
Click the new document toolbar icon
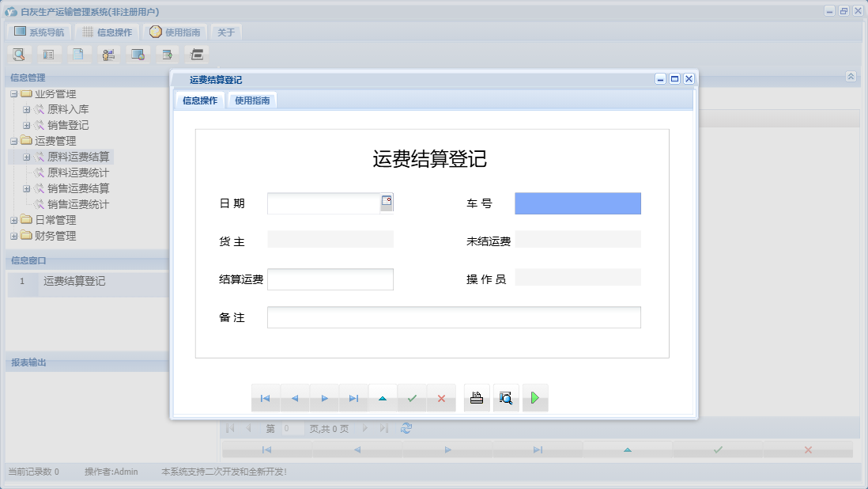(78, 54)
